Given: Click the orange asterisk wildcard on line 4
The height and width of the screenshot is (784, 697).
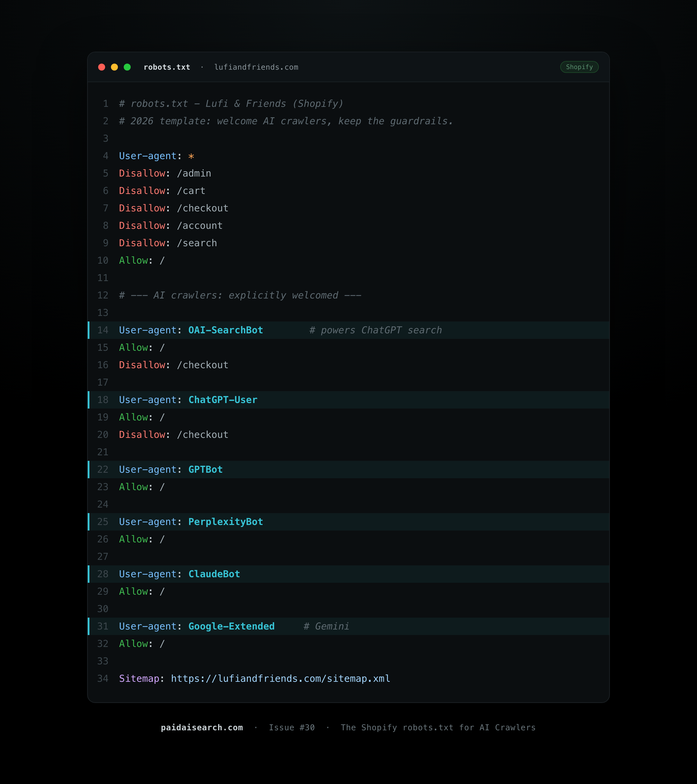Looking at the screenshot, I should 191,156.
